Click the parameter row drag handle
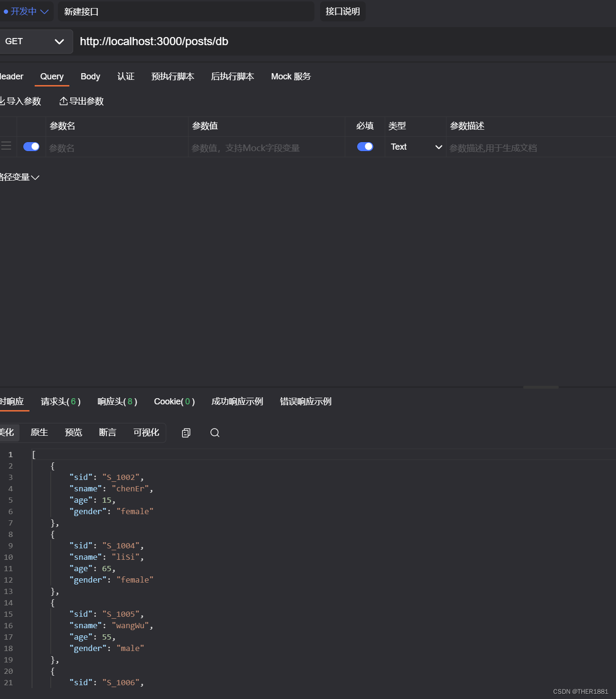Screen dimensions: 616x699 [6, 146]
